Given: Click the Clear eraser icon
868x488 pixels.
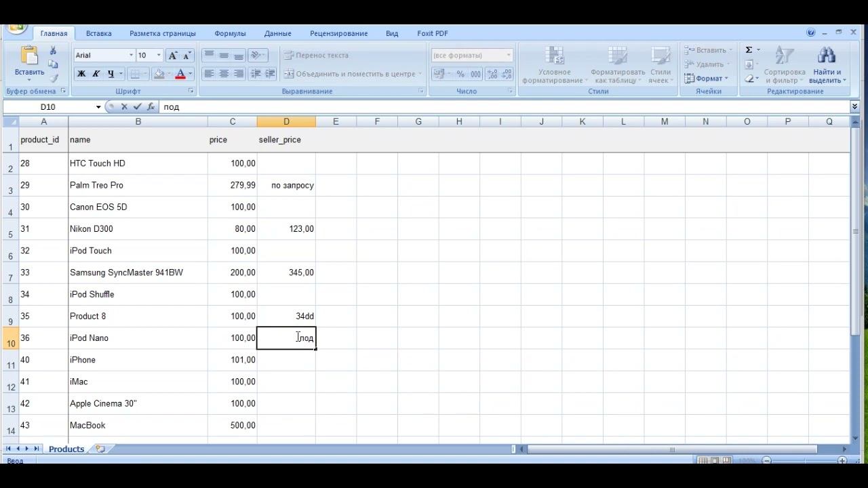Looking at the screenshot, I should pyautogui.click(x=749, y=79).
